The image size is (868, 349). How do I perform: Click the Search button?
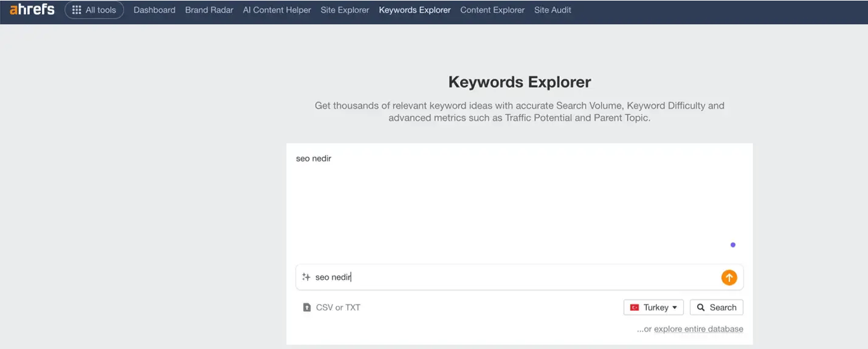click(717, 308)
